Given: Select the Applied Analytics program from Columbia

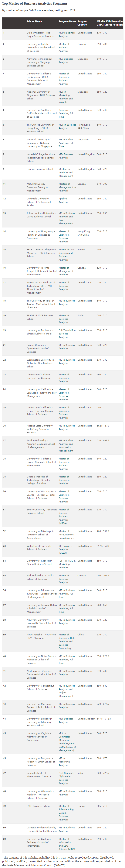Looking at the screenshot, I should click(63, 200).
